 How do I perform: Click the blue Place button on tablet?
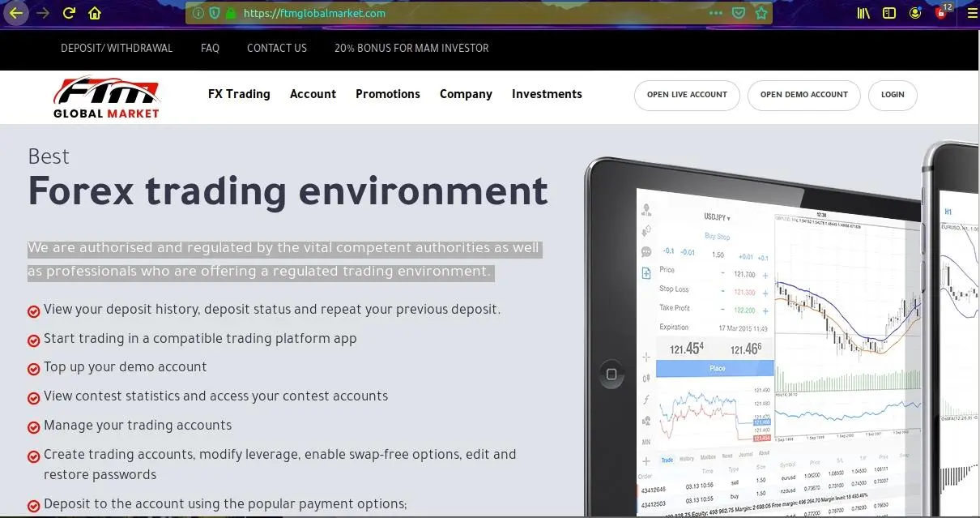(x=715, y=368)
